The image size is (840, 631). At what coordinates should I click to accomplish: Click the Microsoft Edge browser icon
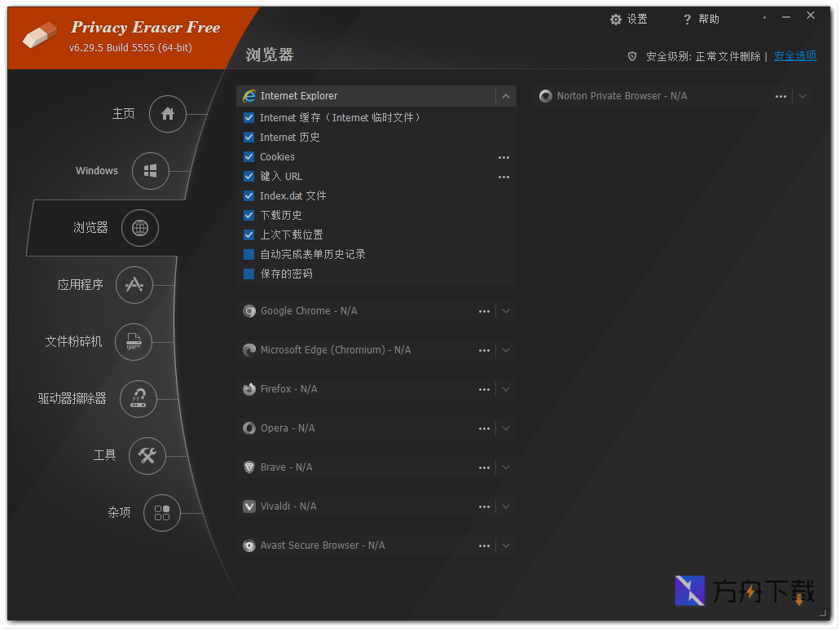tap(249, 350)
